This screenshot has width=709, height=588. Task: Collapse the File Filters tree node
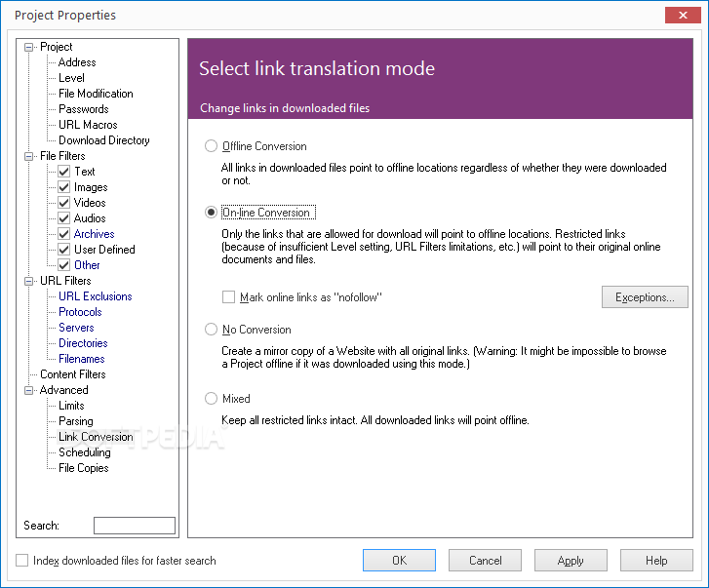pyautogui.click(x=29, y=156)
